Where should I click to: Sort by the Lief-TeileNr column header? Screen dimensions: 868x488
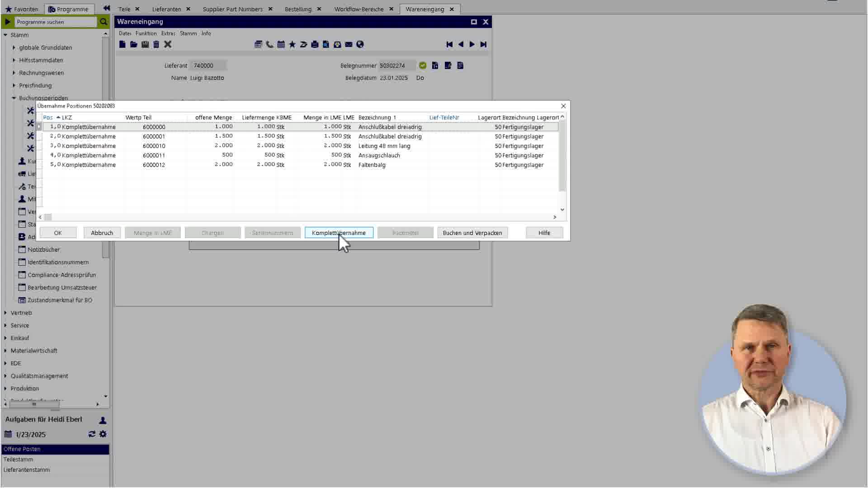[x=444, y=117]
